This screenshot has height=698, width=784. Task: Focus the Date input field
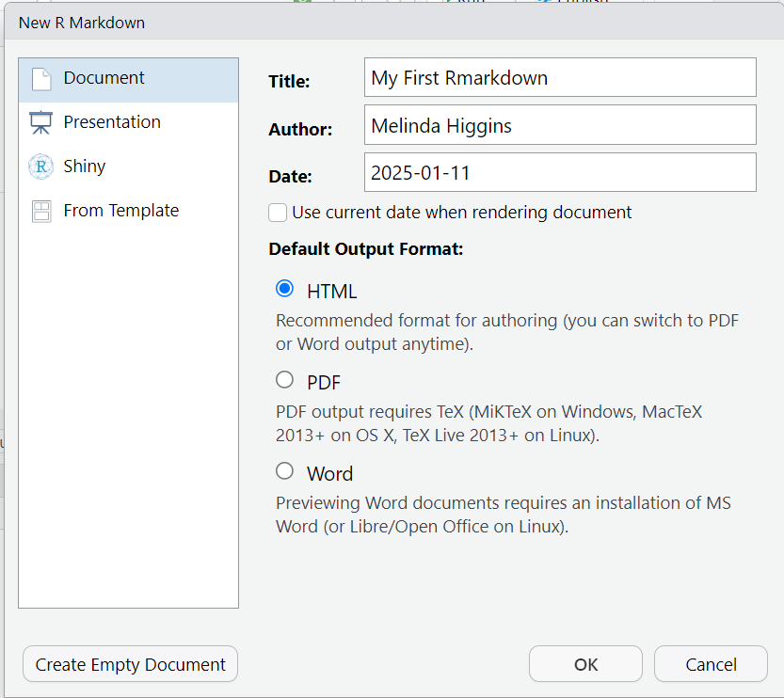[559, 173]
